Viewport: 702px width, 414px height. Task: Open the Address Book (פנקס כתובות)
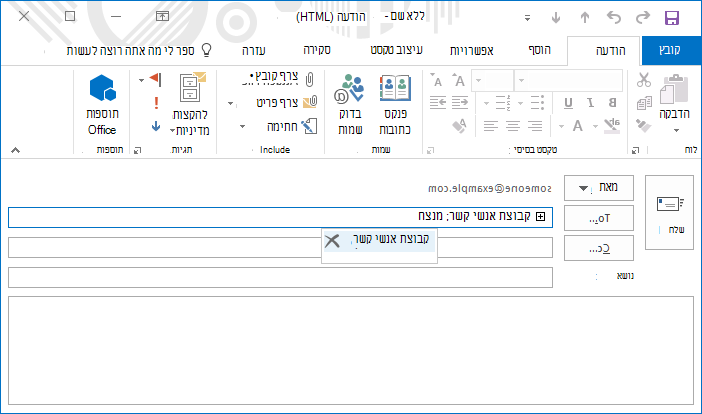pos(395,105)
